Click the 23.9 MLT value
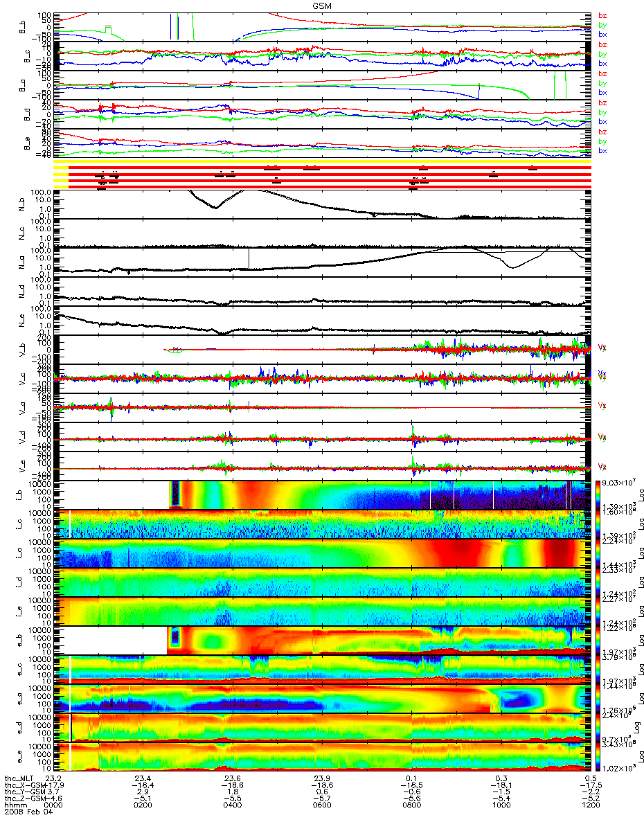 (x=323, y=778)
